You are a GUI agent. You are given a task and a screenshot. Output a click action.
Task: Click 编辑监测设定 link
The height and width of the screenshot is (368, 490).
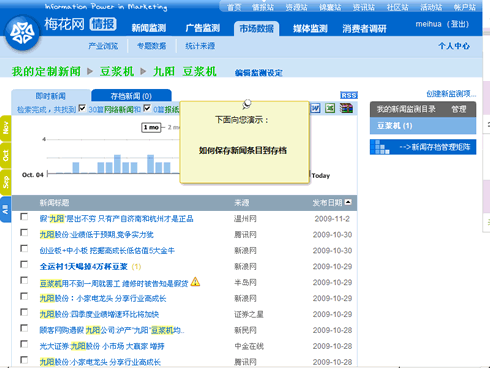[259, 73]
